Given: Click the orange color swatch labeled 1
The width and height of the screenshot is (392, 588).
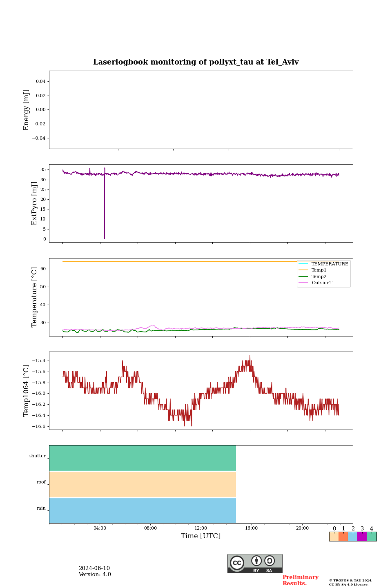Looking at the screenshot, I should (343, 537).
